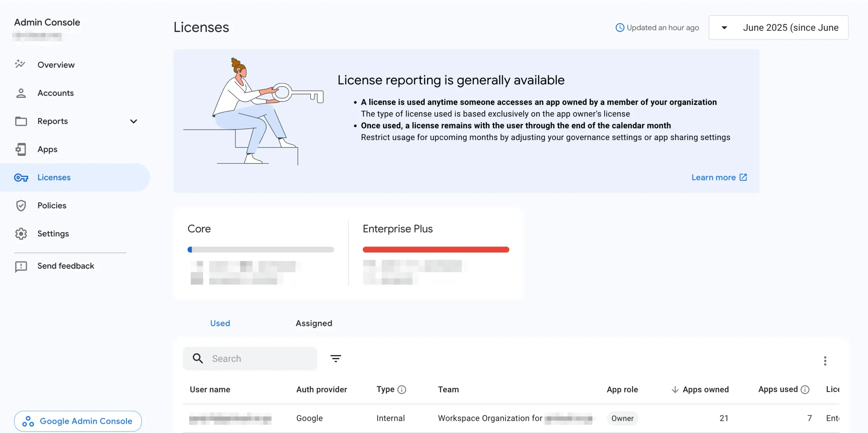Click the Owner role chip

[x=623, y=418]
